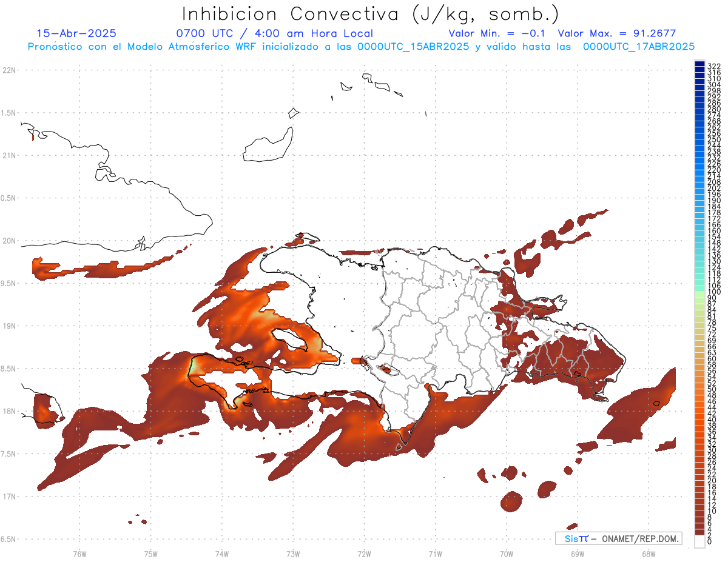Click the '72W' longitude label
Viewport: 728px width, 562px height.
(x=364, y=554)
